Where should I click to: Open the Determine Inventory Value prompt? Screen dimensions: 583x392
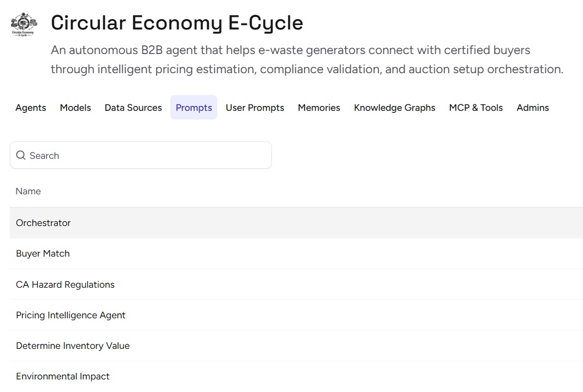click(73, 346)
